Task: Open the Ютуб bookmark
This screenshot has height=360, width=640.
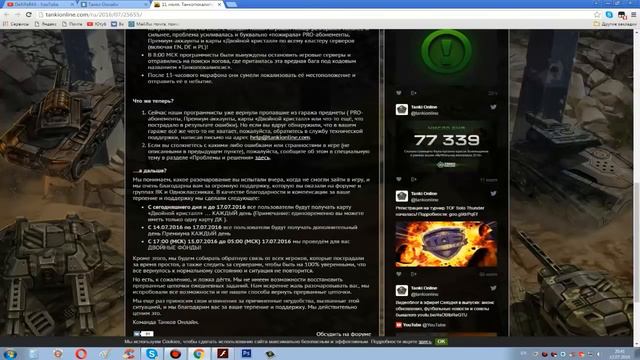Action: tap(97, 24)
